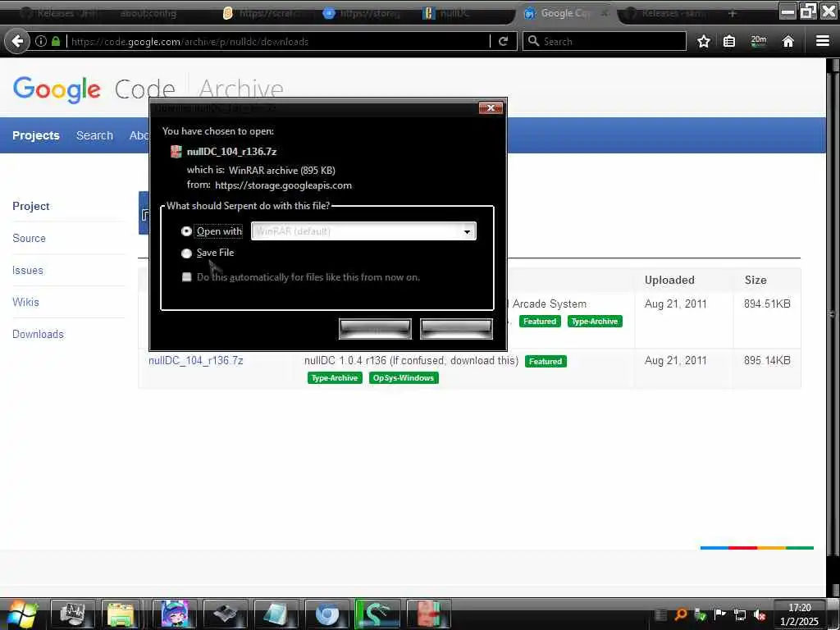Open anime character app in taskbar
Screen dimensions: 840x630
click(x=174, y=614)
